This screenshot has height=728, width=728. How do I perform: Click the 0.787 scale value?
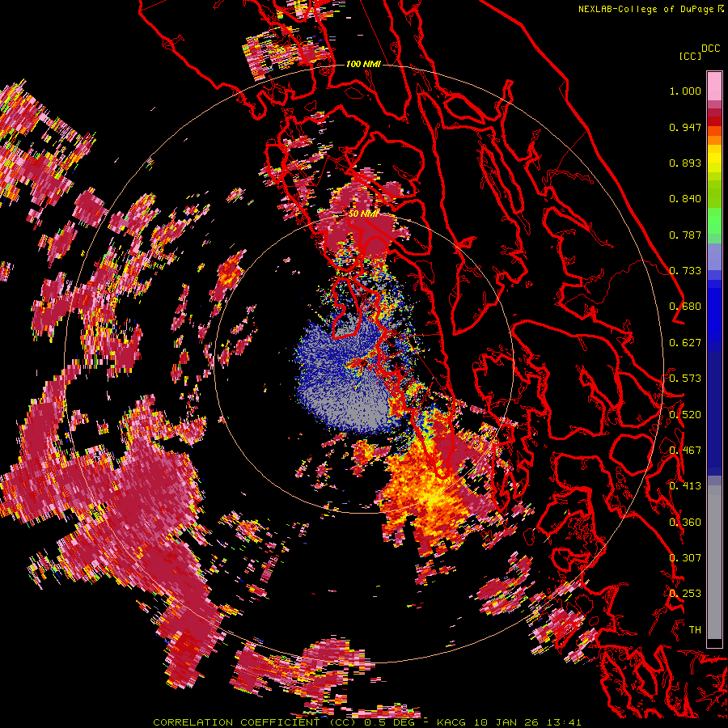[685, 235]
